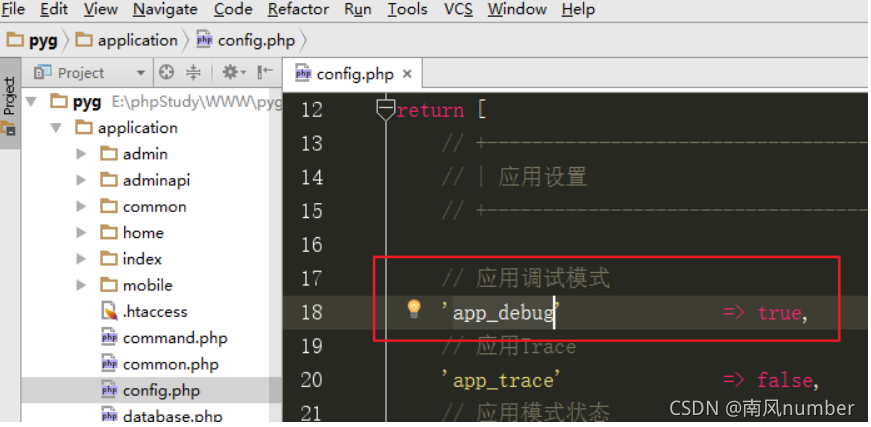The height and width of the screenshot is (427, 871).
Task: Click the scroll from source target icon
Action: point(166,72)
